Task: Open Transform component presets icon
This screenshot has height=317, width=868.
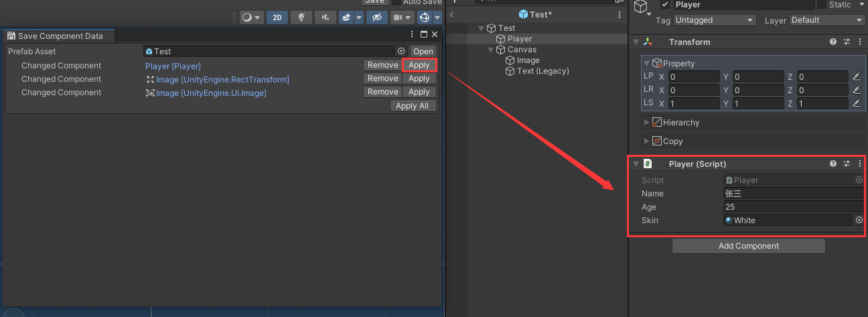Action: click(x=847, y=42)
